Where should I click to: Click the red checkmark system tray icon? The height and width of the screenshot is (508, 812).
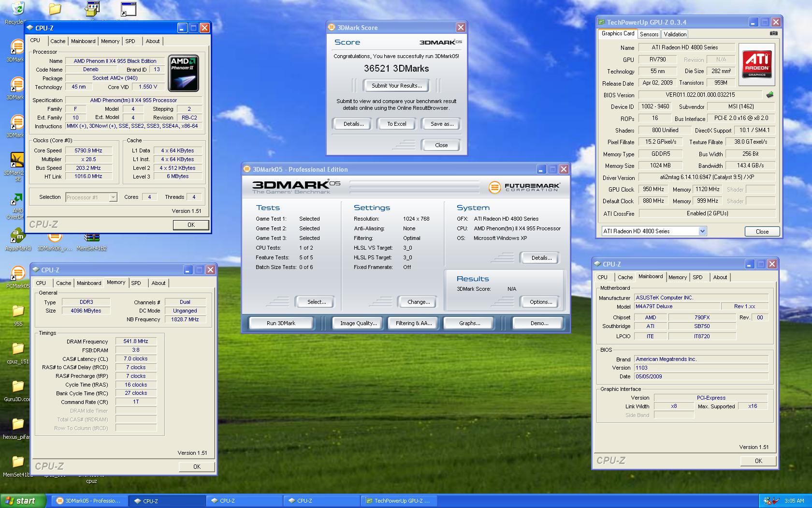coord(775,501)
